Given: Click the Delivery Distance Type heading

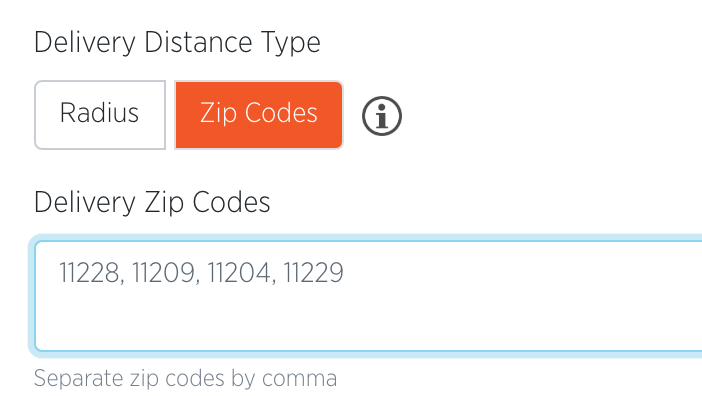Looking at the screenshot, I should tap(177, 43).
